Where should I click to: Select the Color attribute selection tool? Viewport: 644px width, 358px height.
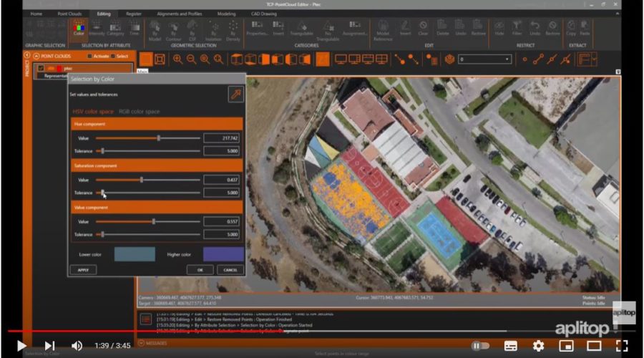pyautogui.click(x=78, y=29)
